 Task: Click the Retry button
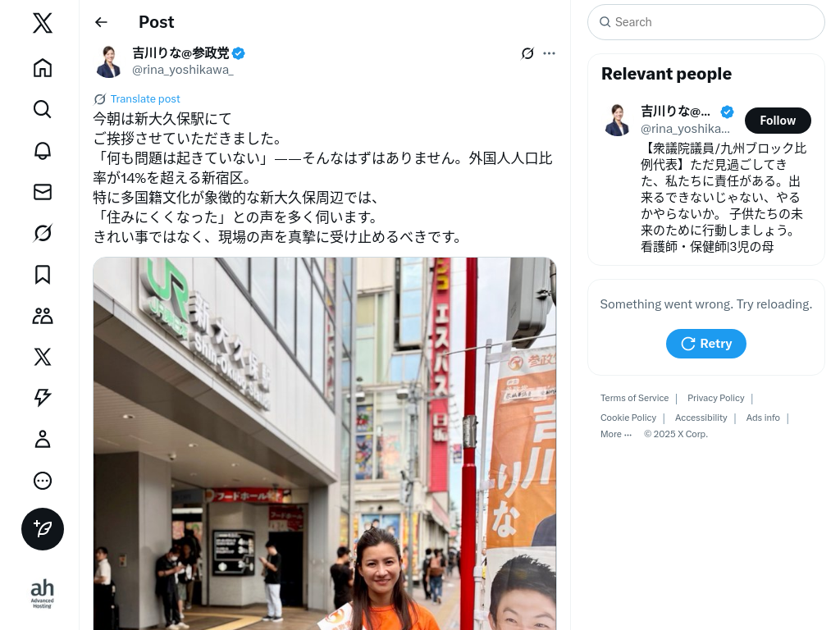(706, 344)
